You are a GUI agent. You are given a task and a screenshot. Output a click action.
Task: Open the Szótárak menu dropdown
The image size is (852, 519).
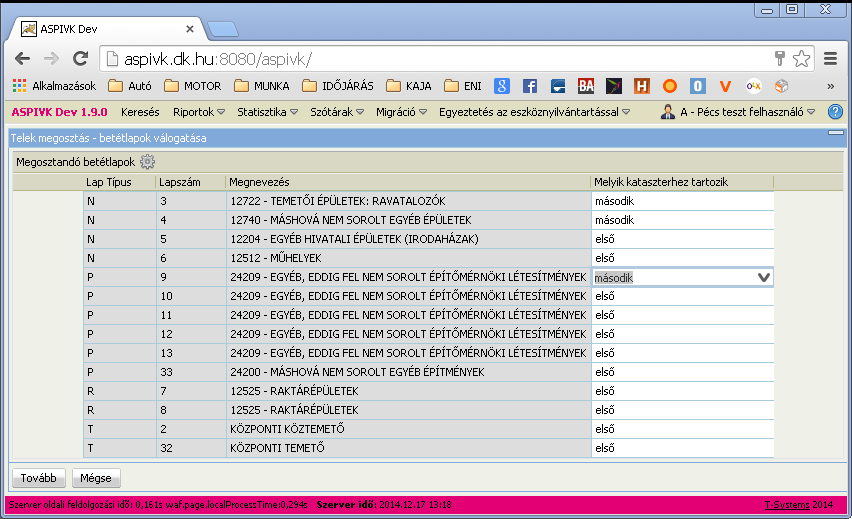(337, 112)
